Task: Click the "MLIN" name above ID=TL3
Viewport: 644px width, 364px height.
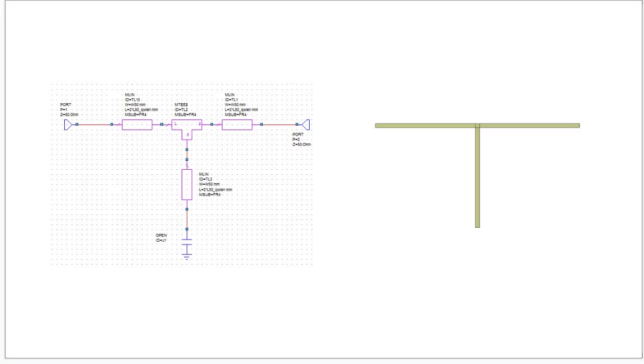Action: [203, 174]
